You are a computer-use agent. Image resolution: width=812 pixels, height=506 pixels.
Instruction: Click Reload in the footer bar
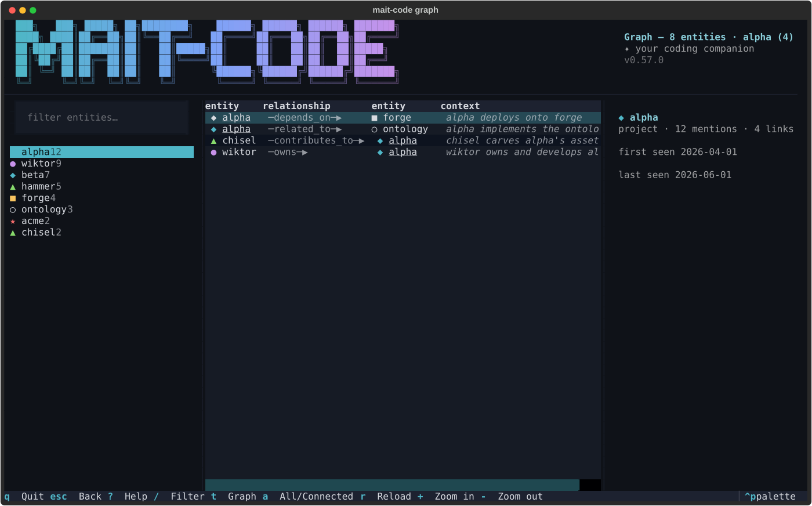[x=394, y=497]
